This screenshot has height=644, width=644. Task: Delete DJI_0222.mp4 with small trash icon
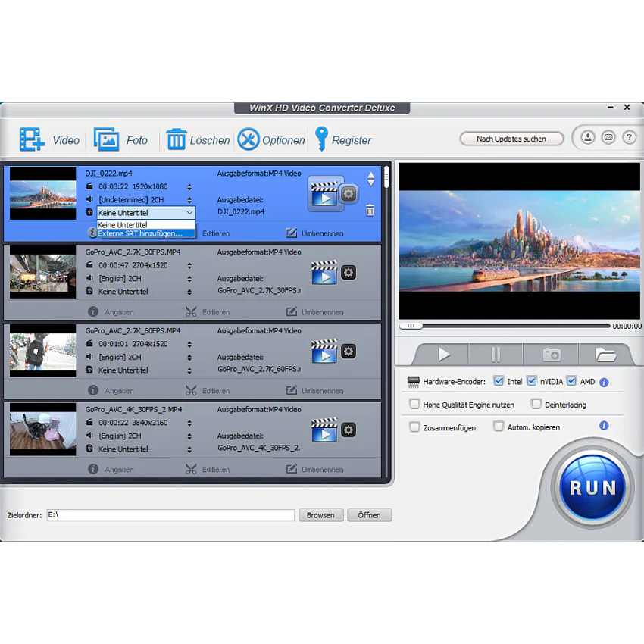370,211
